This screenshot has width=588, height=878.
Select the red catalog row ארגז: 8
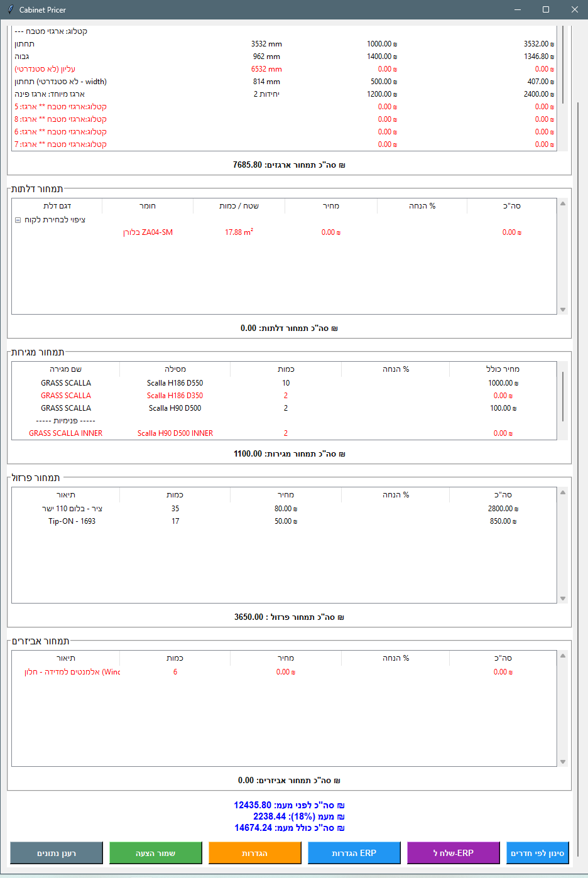(285, 119)
